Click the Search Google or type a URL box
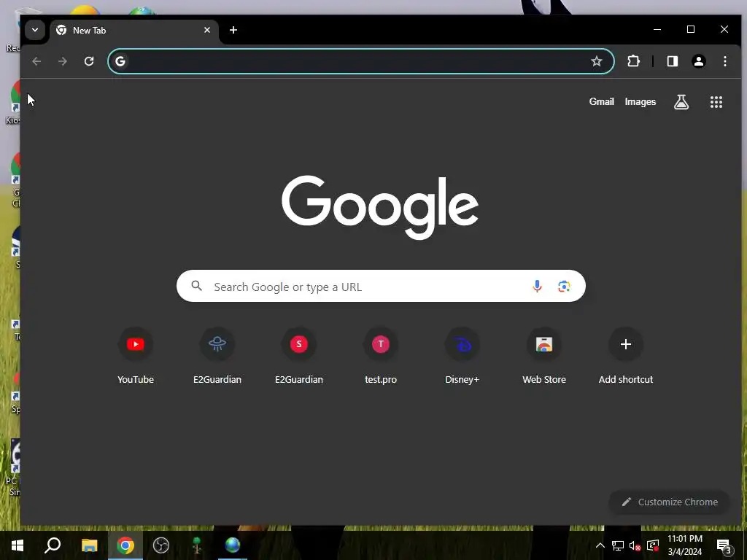 click(x=381, y=286)
